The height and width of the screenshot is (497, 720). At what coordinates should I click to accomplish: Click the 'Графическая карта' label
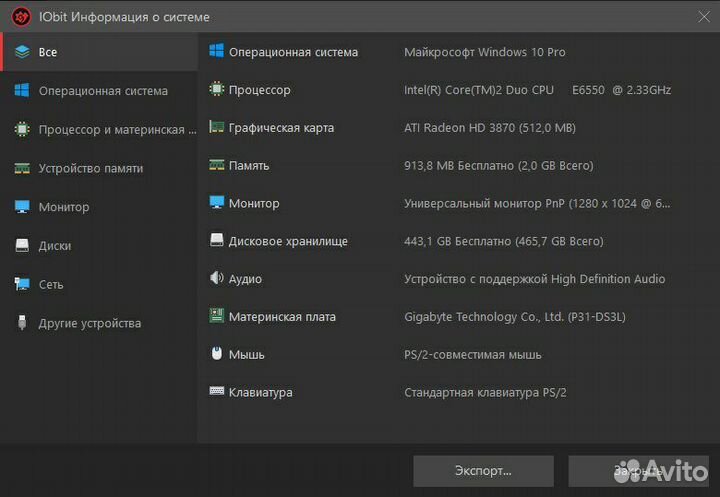(281, 128)
